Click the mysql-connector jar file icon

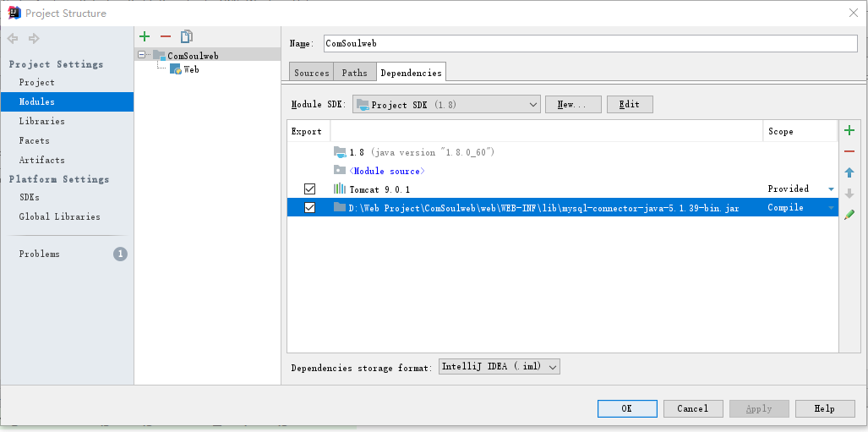[x=339, y=207]
